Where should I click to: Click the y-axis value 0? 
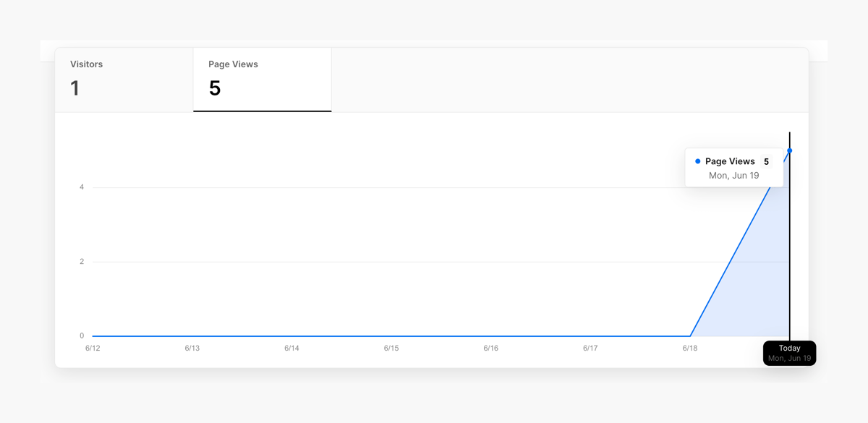click(82, 336)
